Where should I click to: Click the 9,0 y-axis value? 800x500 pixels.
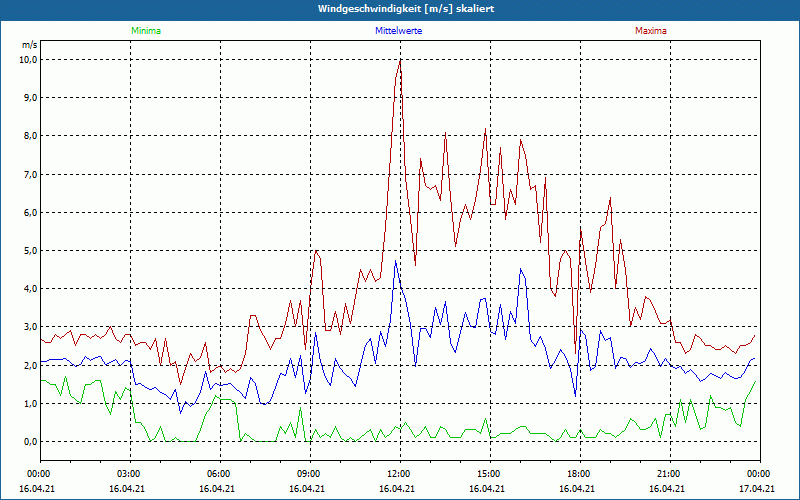click(x=31, y=97)
